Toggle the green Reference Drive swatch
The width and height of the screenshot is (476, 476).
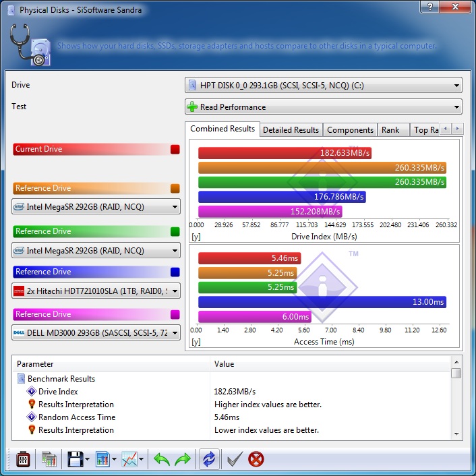(175, 232)
